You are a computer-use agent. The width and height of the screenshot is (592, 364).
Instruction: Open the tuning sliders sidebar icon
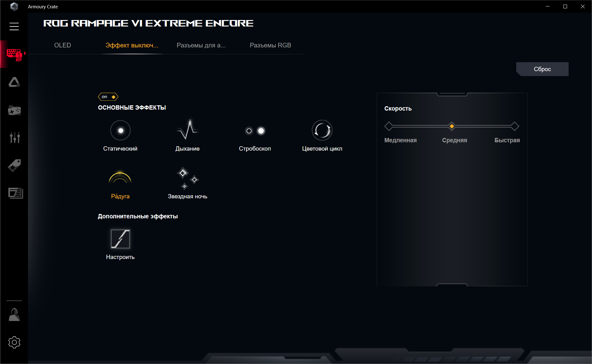pyautogui.click(x=14, y=137)
